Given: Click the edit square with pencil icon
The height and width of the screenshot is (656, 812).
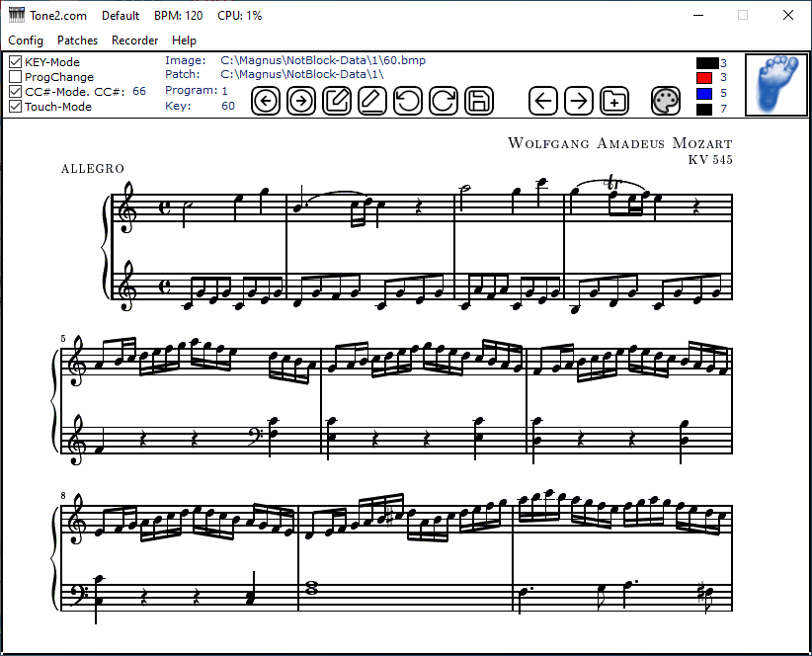Looking at the screenshot, I should (337, 101).
